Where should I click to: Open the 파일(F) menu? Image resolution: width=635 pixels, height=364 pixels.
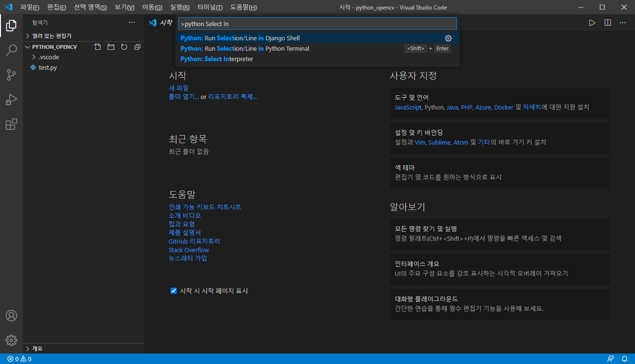30,7
